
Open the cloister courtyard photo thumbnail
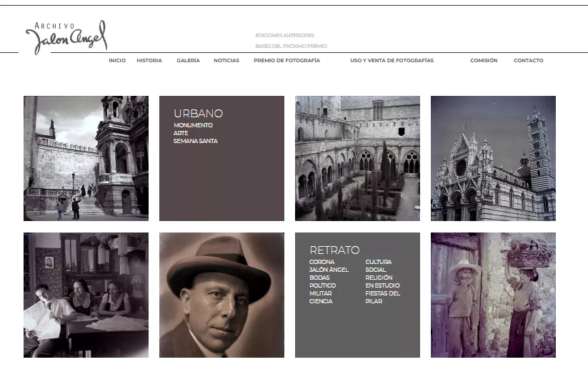coord(357,158)
